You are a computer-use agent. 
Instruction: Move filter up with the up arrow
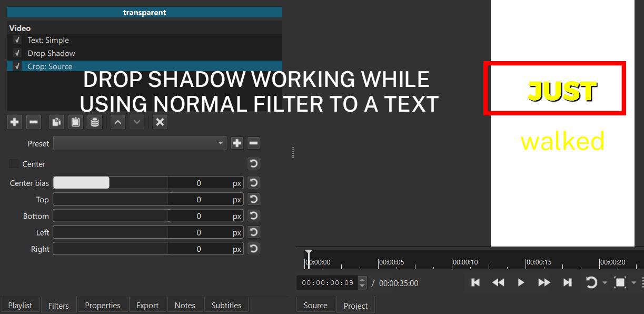click(x=118, y=122)
